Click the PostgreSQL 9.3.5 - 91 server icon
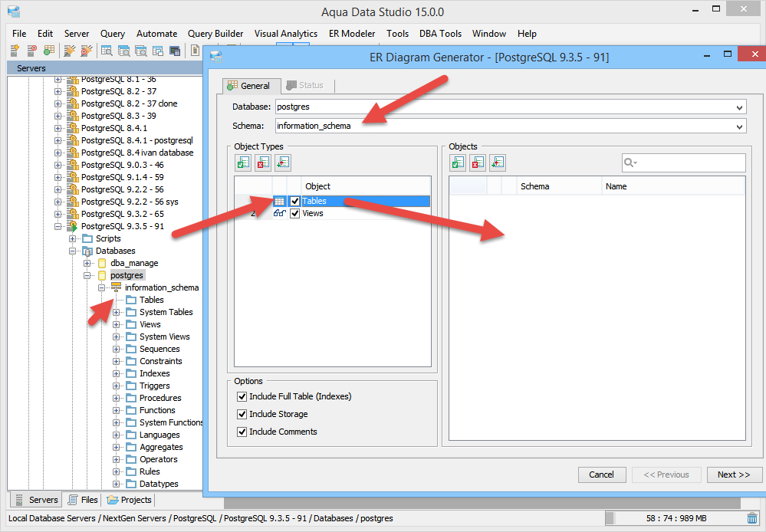Viewport: 766px width, 532px height. coord(73,226)
